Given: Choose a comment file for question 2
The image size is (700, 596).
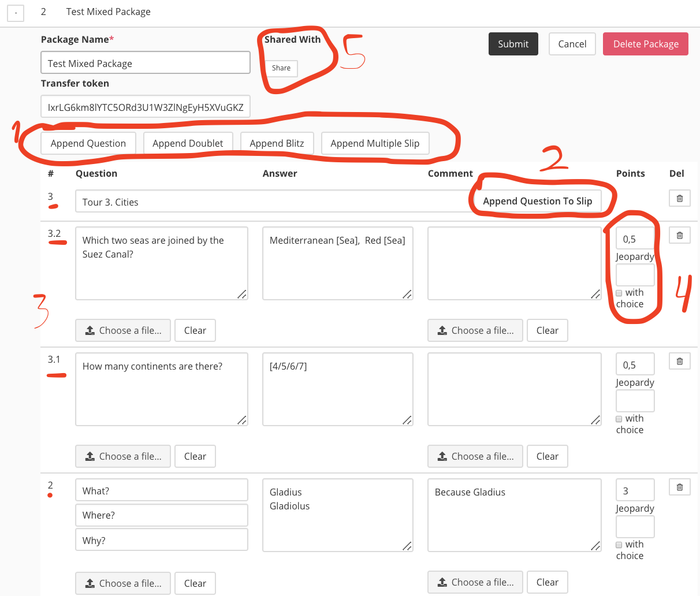Looking at the screenshot, I should coord(475,582).
